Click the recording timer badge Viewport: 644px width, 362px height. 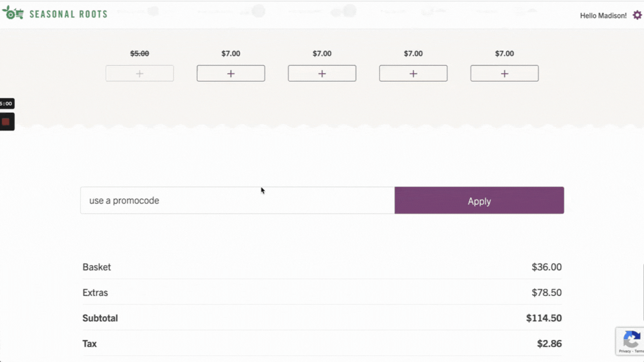click(6, 104)
